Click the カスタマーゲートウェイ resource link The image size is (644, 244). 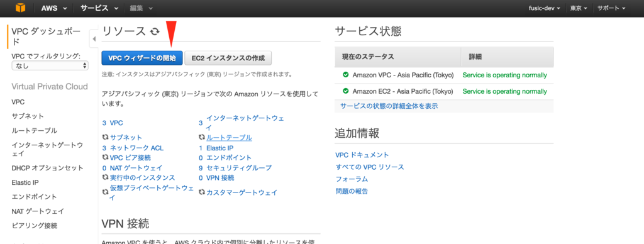(x=242, y=192)
